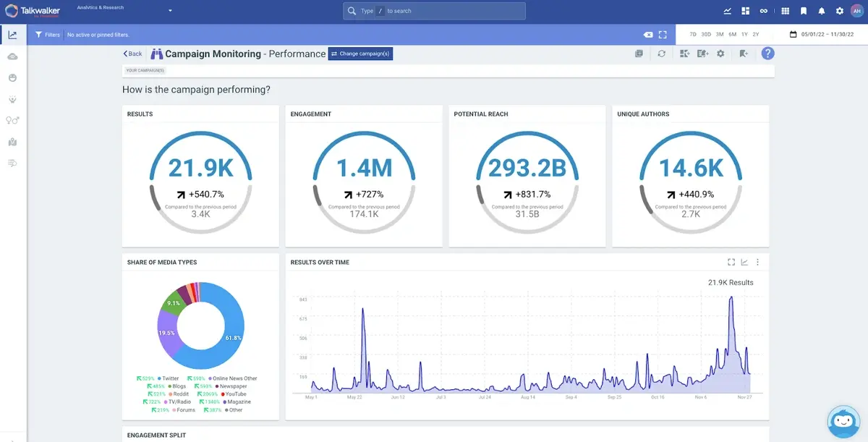Go back using the Back link
This screenshot has height=442, width=868.
[x=131, y=54]
